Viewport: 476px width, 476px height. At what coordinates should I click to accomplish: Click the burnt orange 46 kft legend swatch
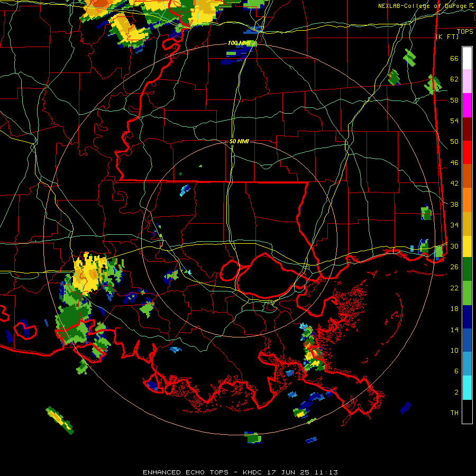click(x=467, y=176)
